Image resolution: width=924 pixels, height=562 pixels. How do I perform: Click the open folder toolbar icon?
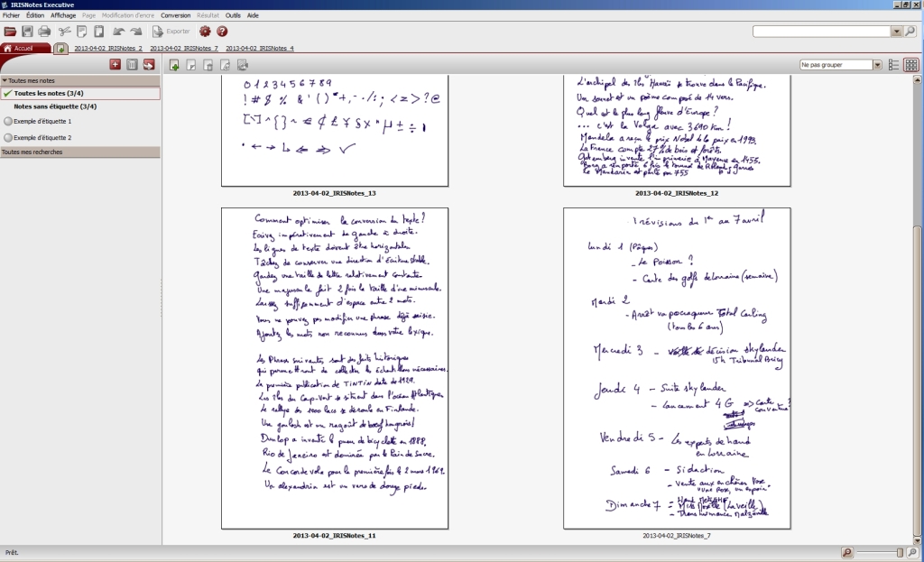(10, 32)
